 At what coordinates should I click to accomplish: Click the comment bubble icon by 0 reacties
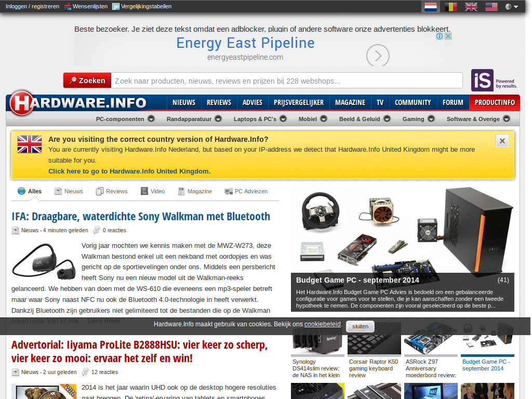[97, 230]
